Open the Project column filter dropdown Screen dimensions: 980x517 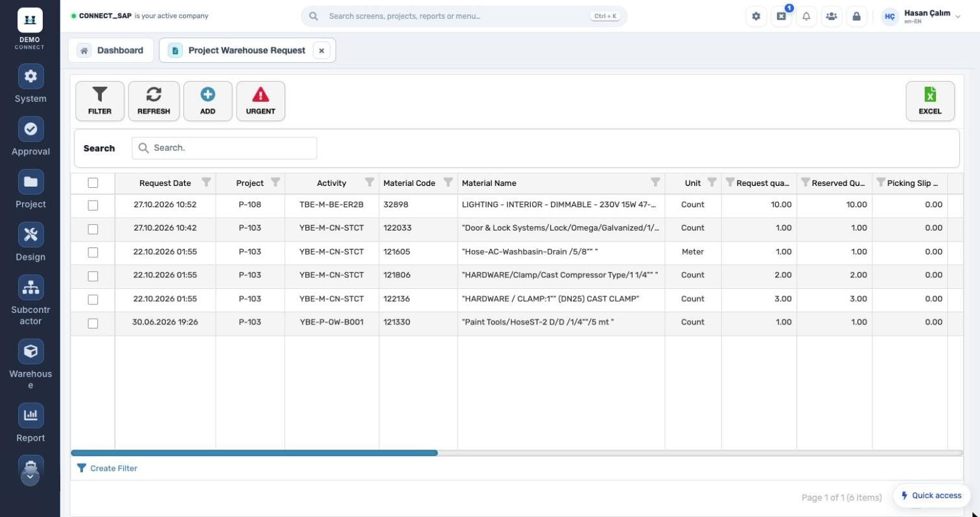pyautogui.click(x=275, y=183)
